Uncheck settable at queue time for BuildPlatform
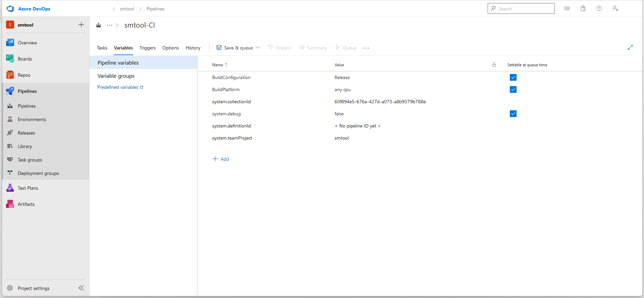The width and height of the screenshot is (644, 298). click(x=513, y=89)
